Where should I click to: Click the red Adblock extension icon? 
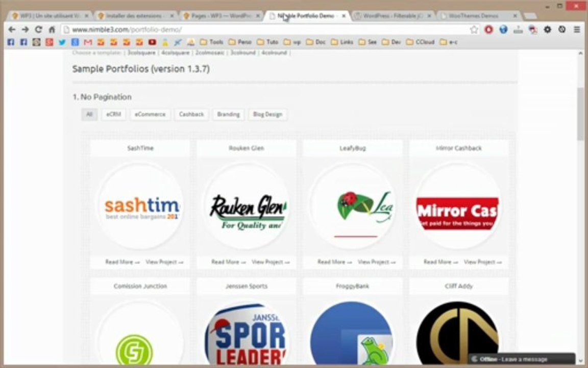pyautogui.click(x=488, y=29)
